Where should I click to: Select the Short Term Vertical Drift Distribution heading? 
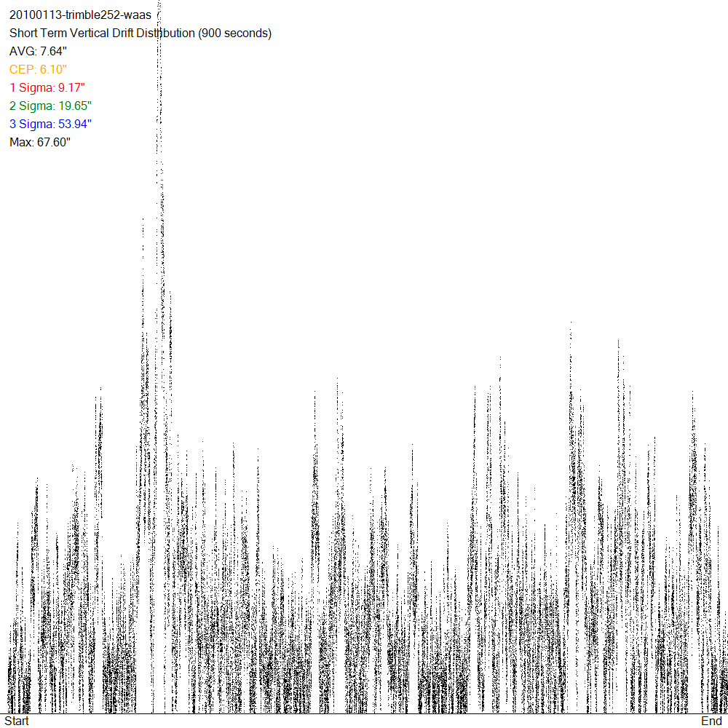102,33
